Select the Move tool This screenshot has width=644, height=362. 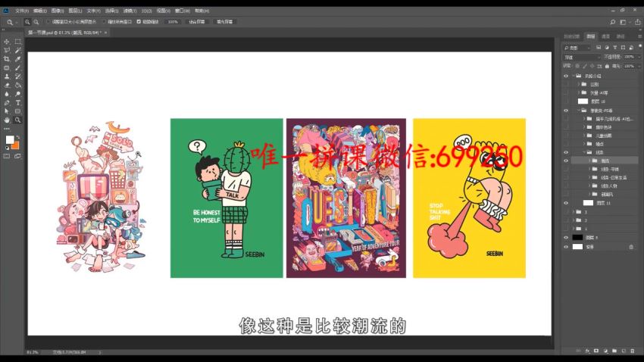point(7,42)
